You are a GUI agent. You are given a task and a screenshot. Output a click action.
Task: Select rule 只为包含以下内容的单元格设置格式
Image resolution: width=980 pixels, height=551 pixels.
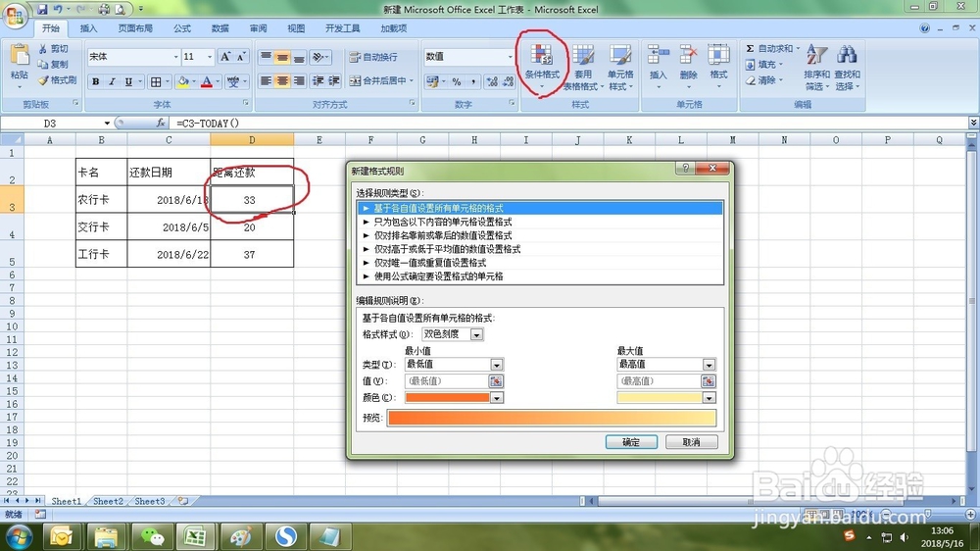coord(541,222)
